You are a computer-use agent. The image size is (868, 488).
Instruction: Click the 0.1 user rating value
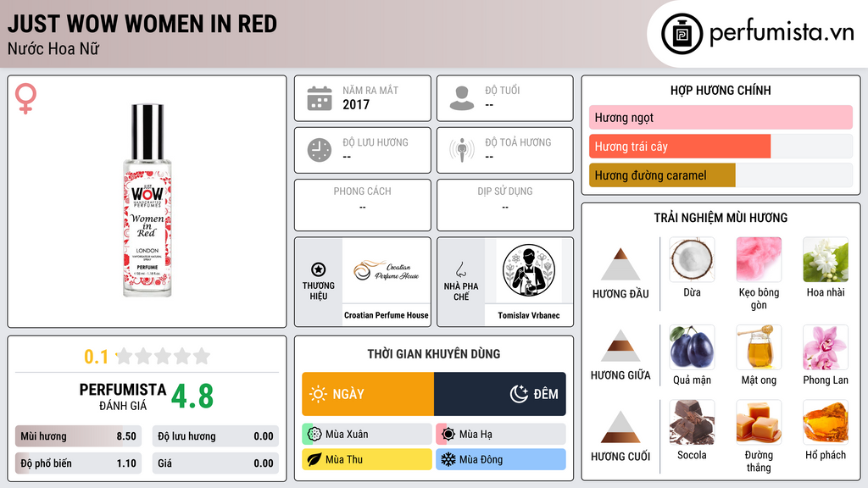point(97,357)
